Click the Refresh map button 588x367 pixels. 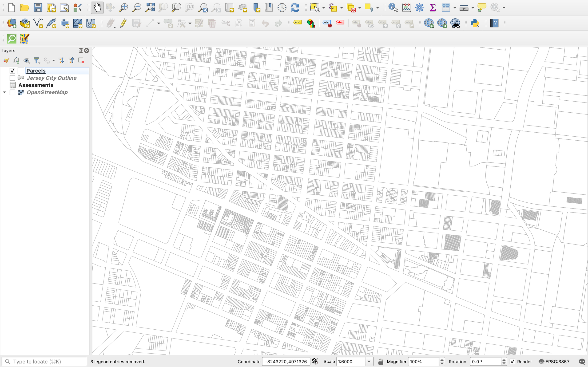pos(295,8)
